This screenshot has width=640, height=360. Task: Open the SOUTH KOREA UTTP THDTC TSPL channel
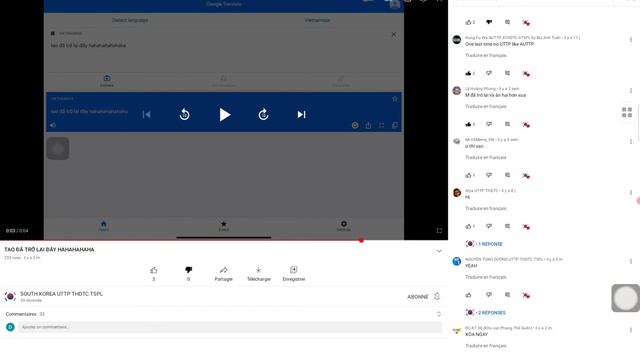coord(62,294)
